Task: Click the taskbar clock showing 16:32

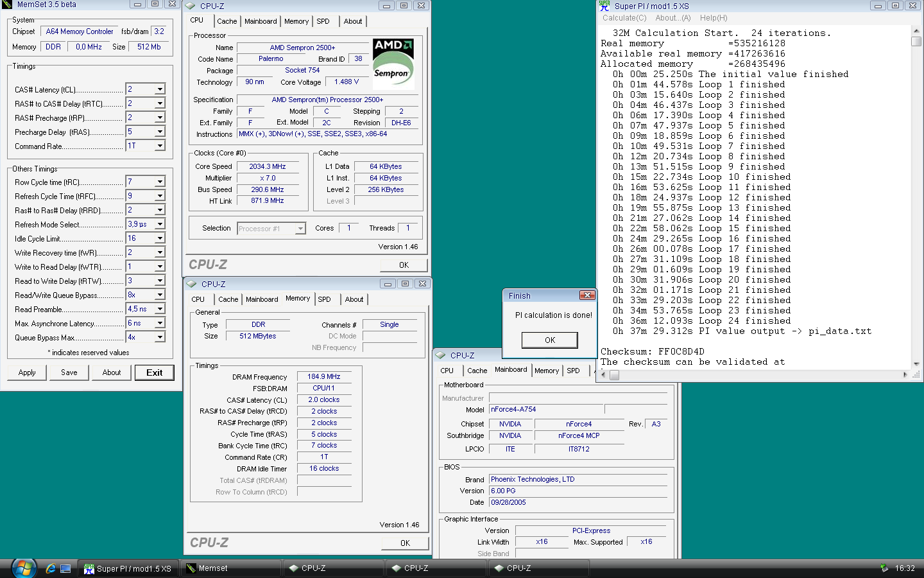Action: [x=905, y=568]
